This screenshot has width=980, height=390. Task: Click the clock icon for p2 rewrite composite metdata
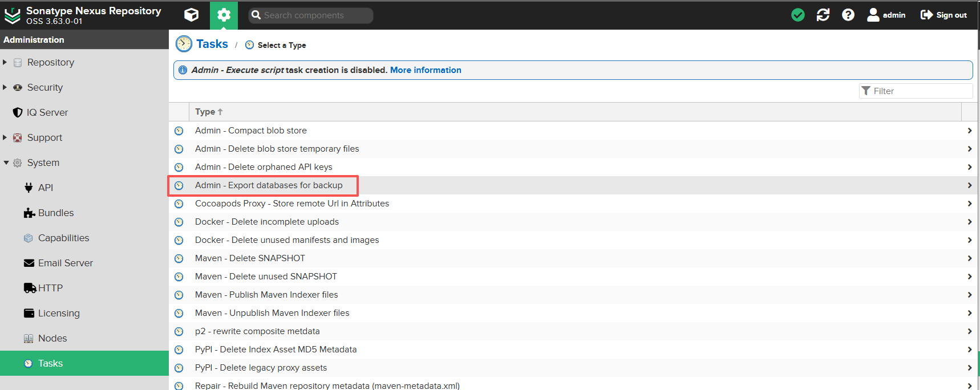(x=179, y=331)
